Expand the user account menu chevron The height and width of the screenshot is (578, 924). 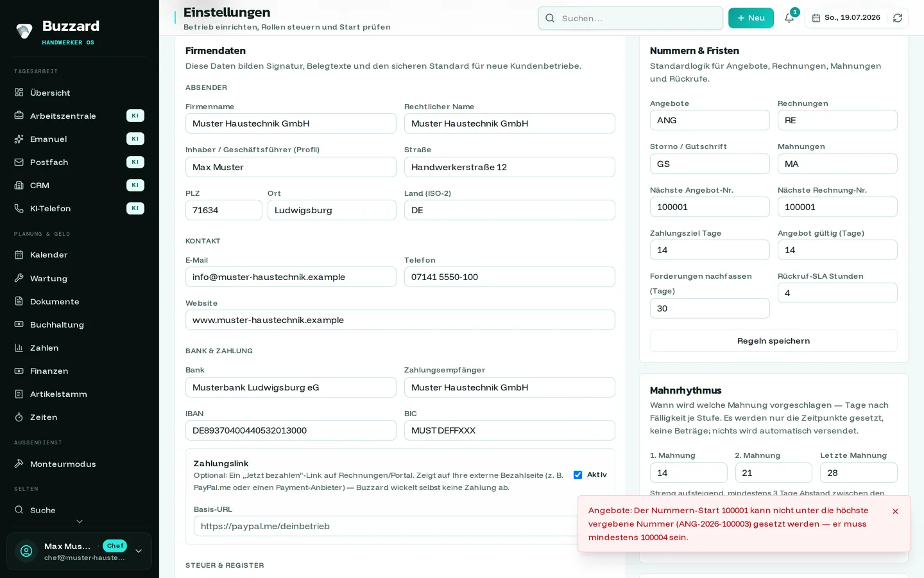point(138,551)
